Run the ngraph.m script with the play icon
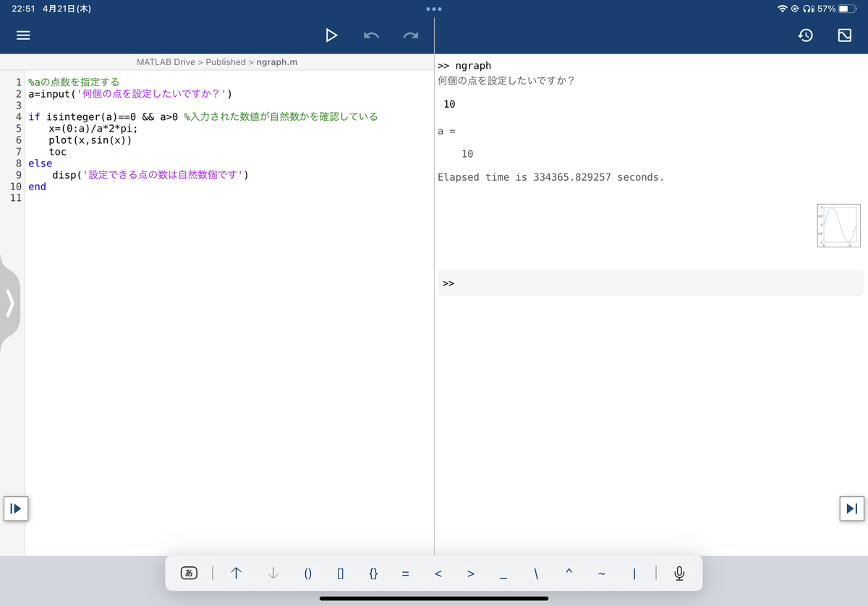The image size is (868, 606). (331, 35)
